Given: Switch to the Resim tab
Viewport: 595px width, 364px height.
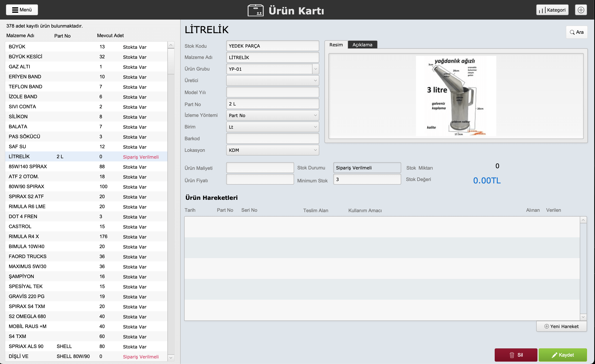Looking at the screenshot, I should click(336, 45).
